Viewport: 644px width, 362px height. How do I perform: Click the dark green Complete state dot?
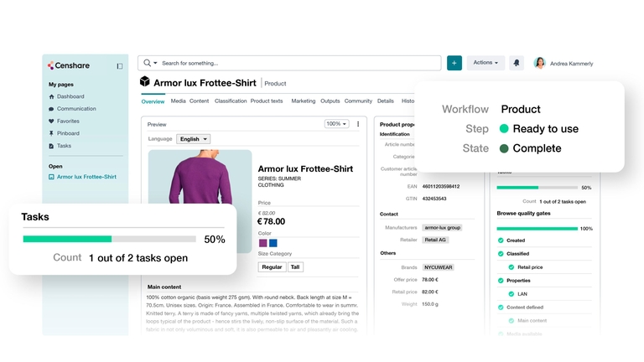[x=504, y=148]
